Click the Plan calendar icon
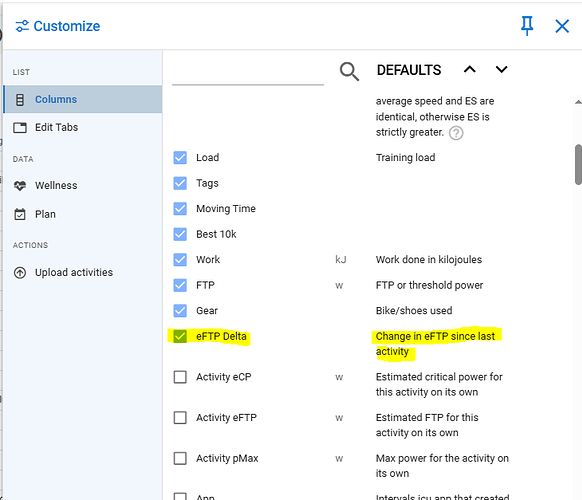 point(20,214)
